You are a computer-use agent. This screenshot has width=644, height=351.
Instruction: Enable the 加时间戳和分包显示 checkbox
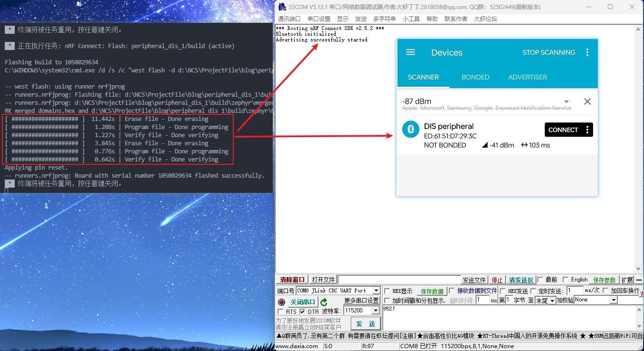click(387, 301)
